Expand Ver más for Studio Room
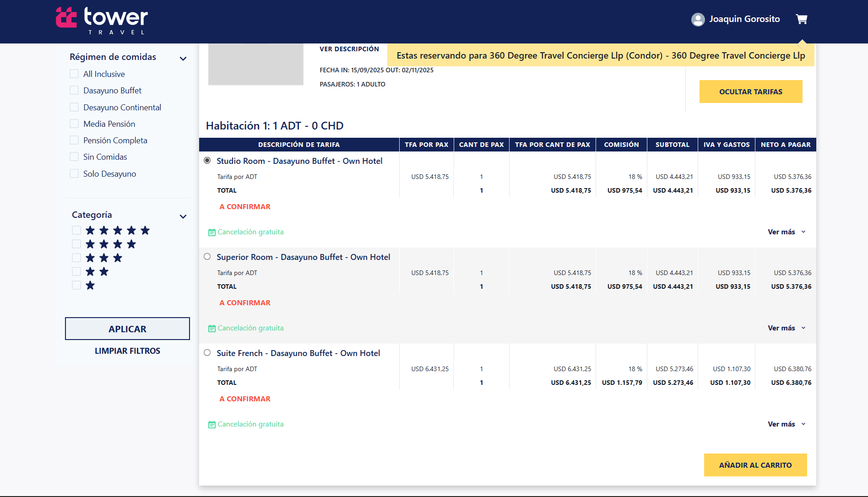The height and width of the screenshot is (497, 868). tap(786, 232)
